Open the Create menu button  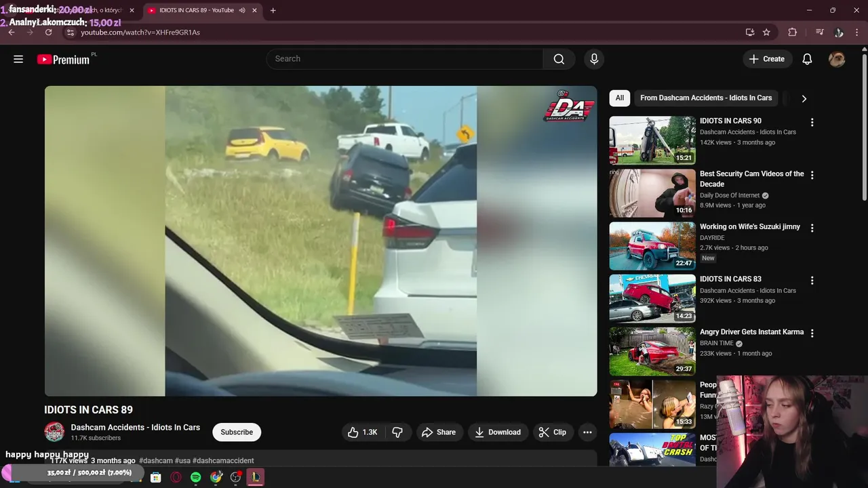click(x=767, y=59)
